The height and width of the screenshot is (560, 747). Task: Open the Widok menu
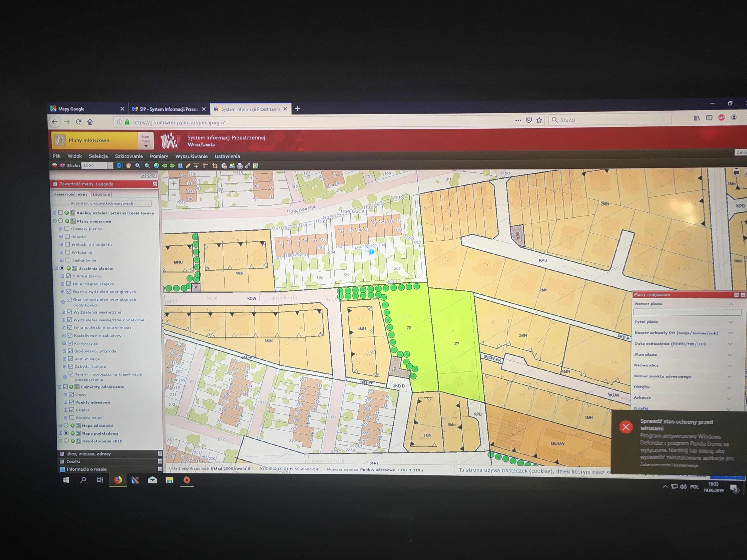[x=75, y=156]
